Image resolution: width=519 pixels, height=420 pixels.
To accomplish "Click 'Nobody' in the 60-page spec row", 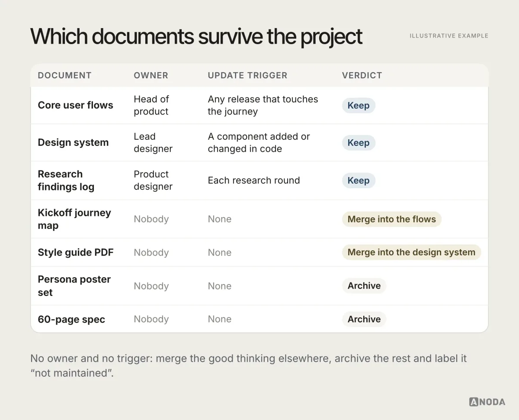I will tap(151, 319).
